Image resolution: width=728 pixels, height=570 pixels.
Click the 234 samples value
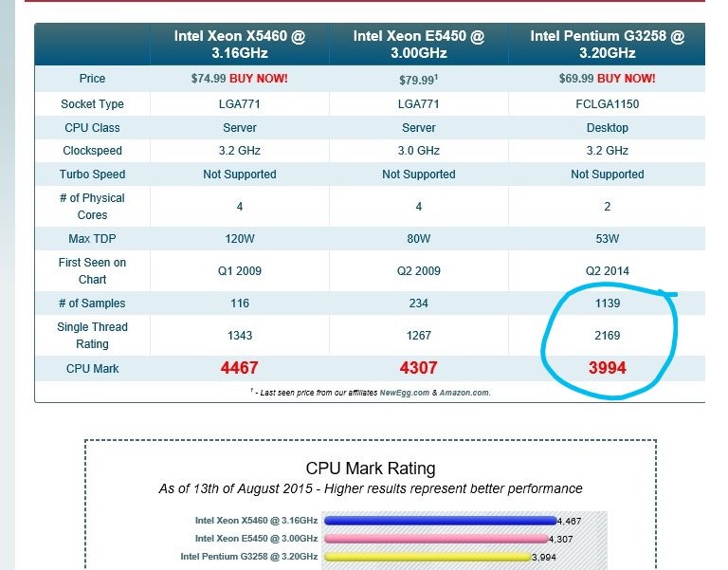coord(419,303)
